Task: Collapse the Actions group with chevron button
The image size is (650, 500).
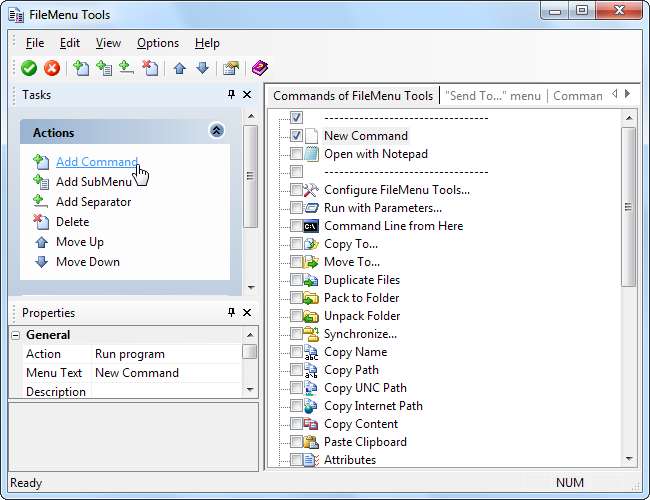Action: tap(216, 131)
